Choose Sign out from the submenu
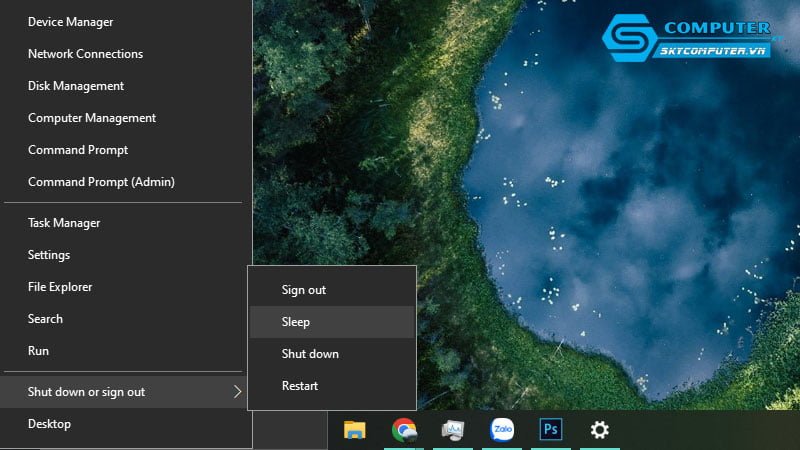The image size is (800, 450). [304, 290]
